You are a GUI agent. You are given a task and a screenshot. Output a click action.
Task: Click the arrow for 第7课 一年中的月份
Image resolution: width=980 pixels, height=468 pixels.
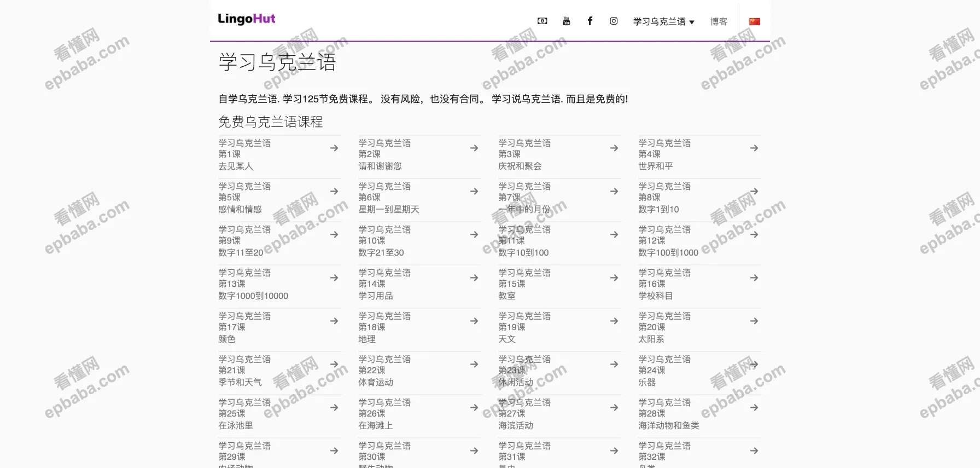614,191
